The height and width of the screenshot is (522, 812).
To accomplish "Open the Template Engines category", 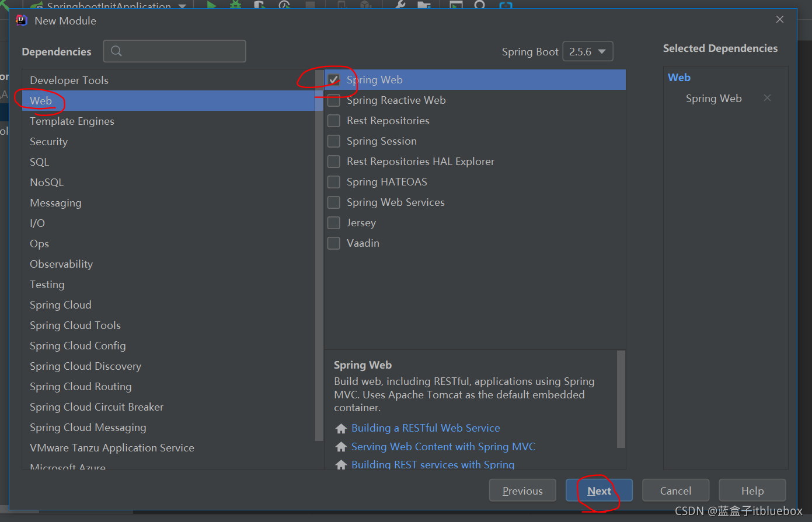I will click(168, 121).
